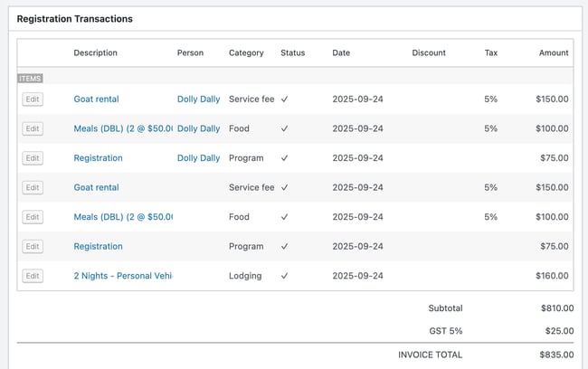588x369 pixels.
Task: Open Goat rental link in Dolly Dally's row
Action: (x=96, y=99)
